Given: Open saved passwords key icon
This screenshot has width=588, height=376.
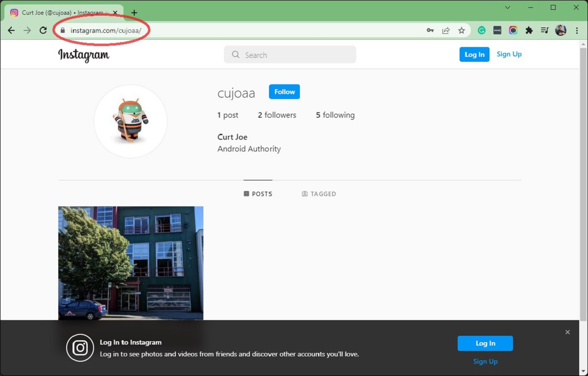Looking at the screenshot, I should [x=430, y=30].
